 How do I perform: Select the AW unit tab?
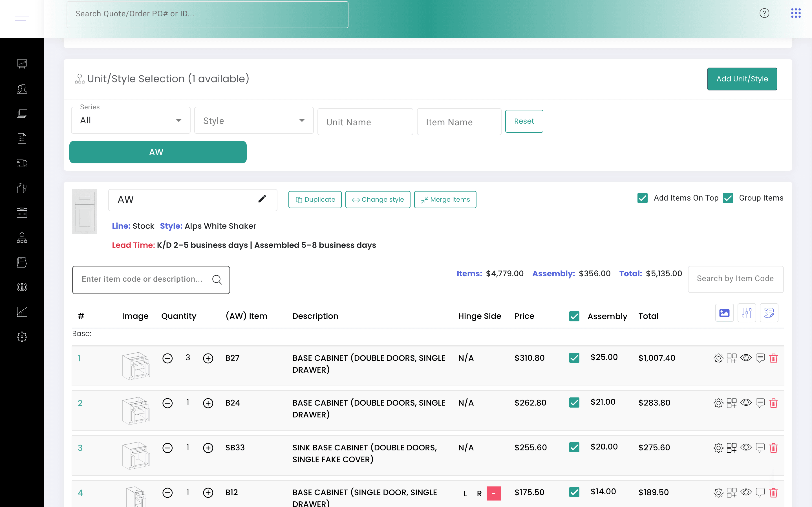158,152
